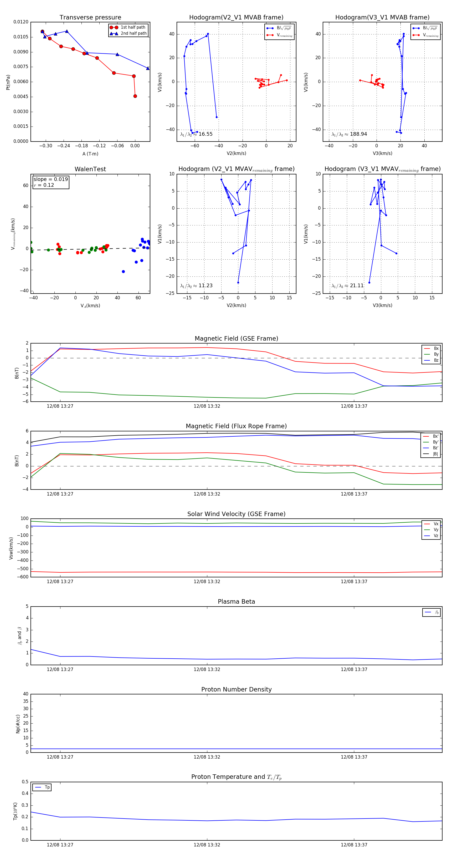Click the 'Vy' legend entry
This screenshot has height=868, width=473.
point(431,530)
